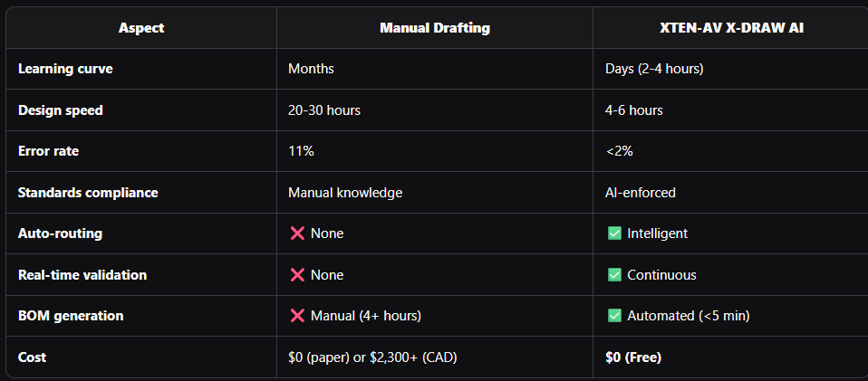This screenshot has width=868, height=381.
Task: Click the green checkmark beside Intelligent
Action: pos(614,233)
